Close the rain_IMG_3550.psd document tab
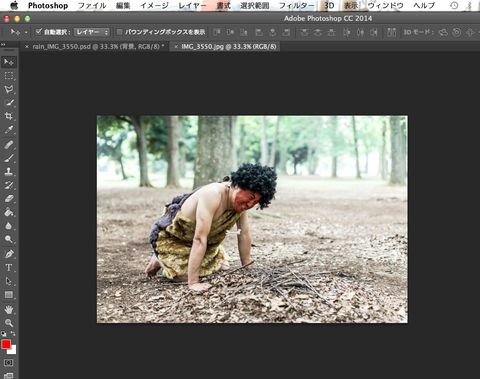The height and width of the screenshot is (379, 480). coord(27,47)
